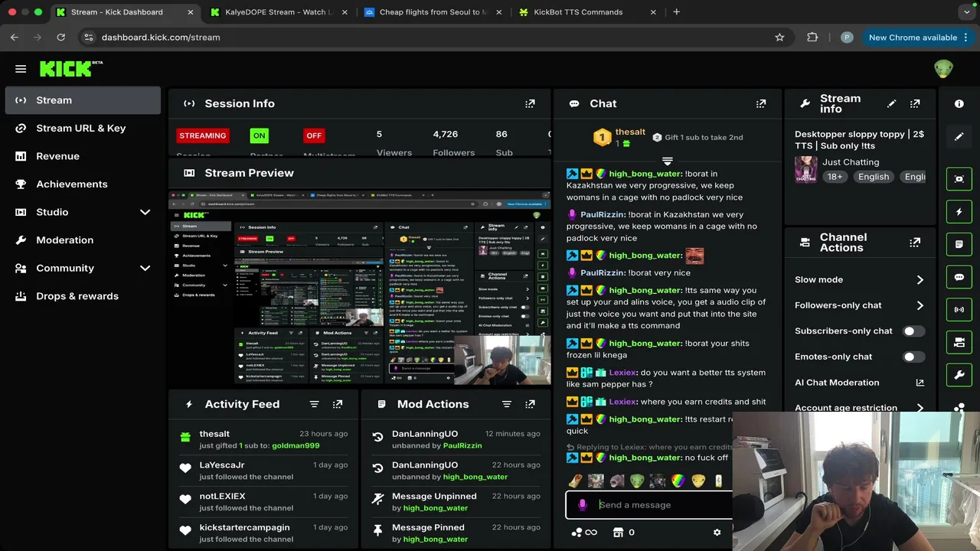Toggle the activity feed lightning icon

pyautogui.click(x=959, y=211)
